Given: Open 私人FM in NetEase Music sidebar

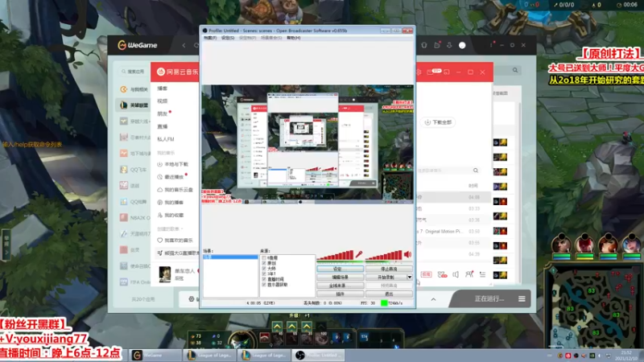Looking at the screenshot, I should click(x=166, y=139).
